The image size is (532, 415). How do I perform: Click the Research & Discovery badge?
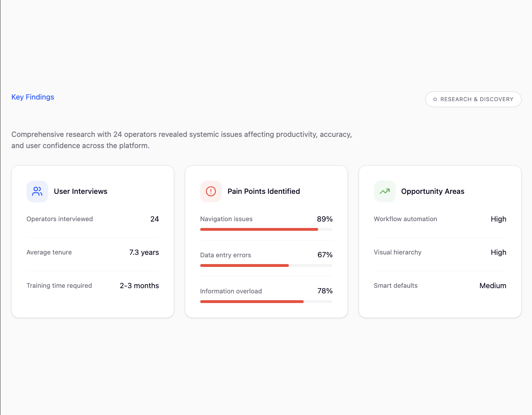[473, 100]
